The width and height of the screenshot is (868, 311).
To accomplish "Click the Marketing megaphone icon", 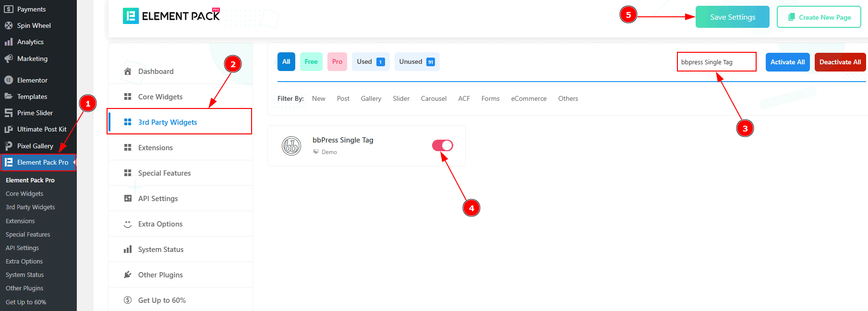I will (x=9, y=59).
